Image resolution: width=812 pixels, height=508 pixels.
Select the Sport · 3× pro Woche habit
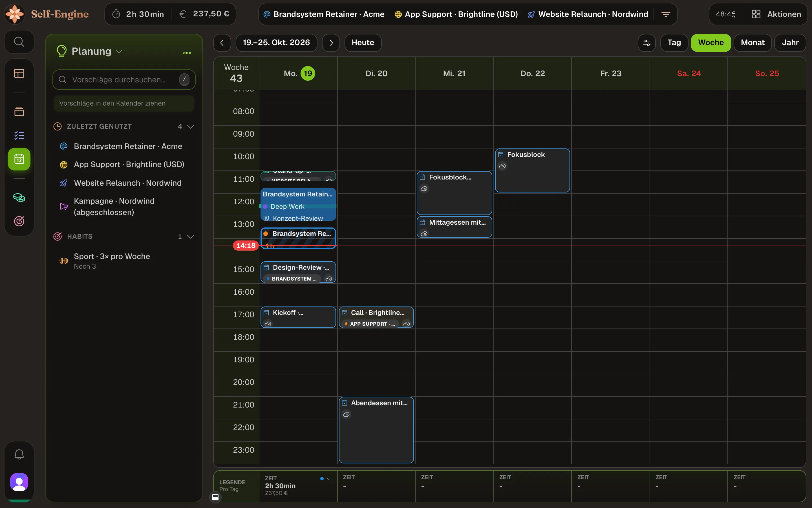point(124,261)
